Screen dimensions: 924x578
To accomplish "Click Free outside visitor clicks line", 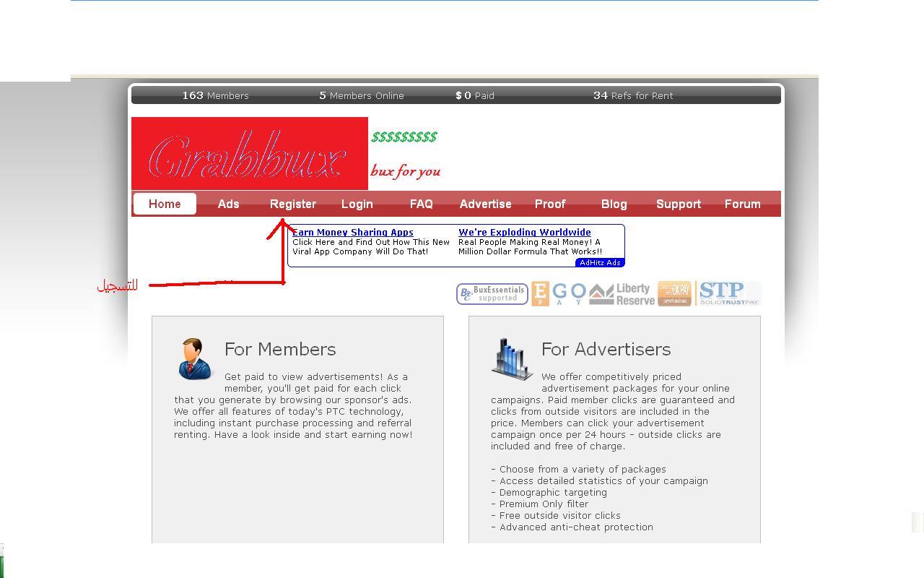I will (556, 515).
